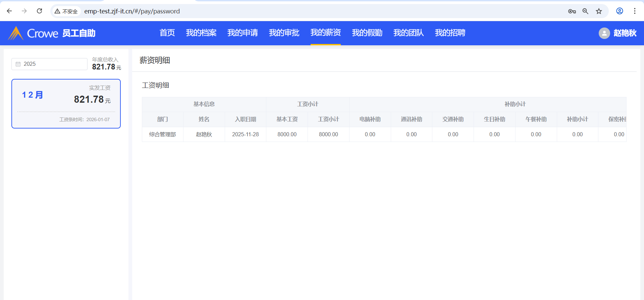Image resolution: width=644 pixels, height=300 pixels.
Task: Open the 2025 year picker
Action: pyautogui.click(x=49, y=64)
